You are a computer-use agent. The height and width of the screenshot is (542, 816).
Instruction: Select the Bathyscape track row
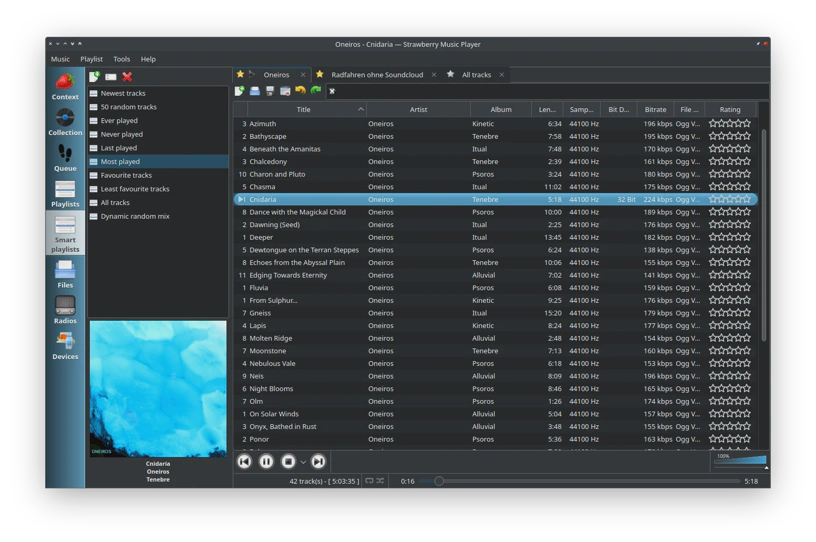point(495,136)
